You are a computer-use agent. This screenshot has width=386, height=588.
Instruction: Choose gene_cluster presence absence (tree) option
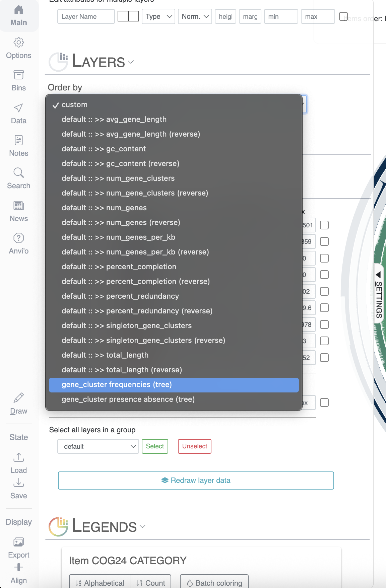pos(128,399)
